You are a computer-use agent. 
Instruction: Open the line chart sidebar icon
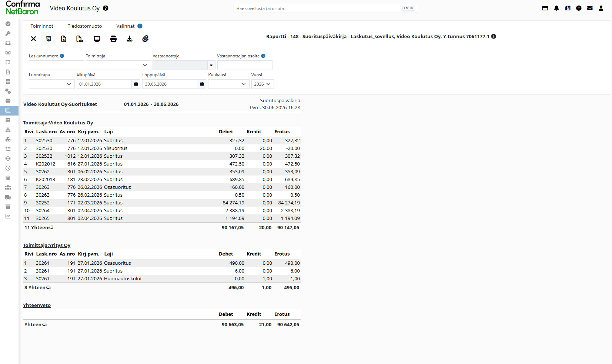tap(8, 216)
